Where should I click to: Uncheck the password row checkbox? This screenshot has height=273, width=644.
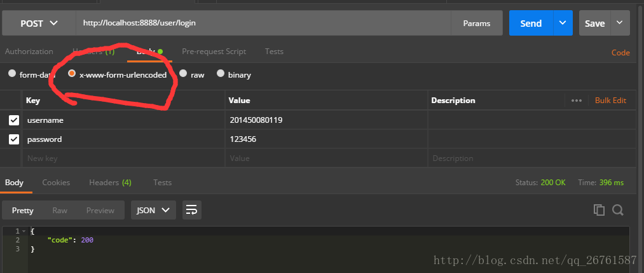pyautogui.click(x=14, y=139)
